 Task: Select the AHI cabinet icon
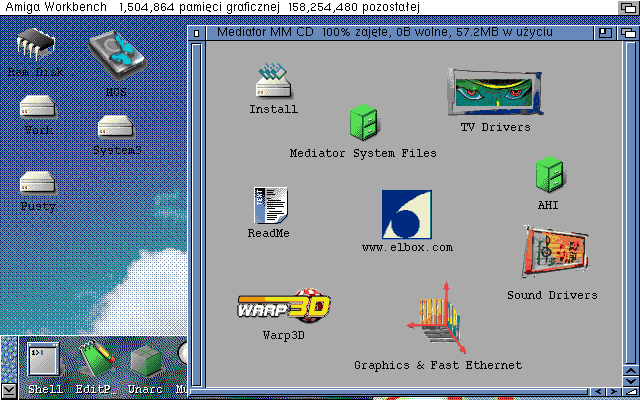click(549, 174)
